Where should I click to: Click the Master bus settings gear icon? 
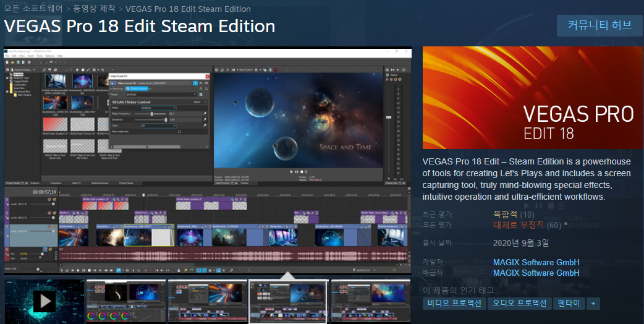click(x=388, y=70)
